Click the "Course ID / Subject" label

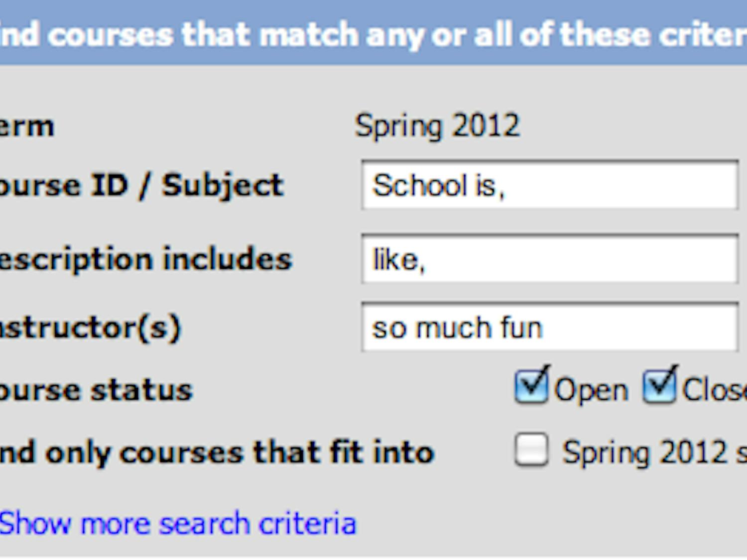click(x=142, y=185)
